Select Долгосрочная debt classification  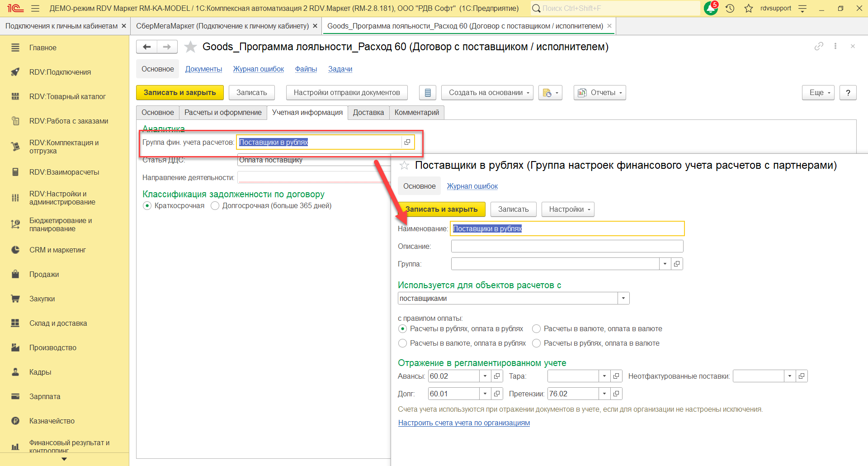(215, 206)
